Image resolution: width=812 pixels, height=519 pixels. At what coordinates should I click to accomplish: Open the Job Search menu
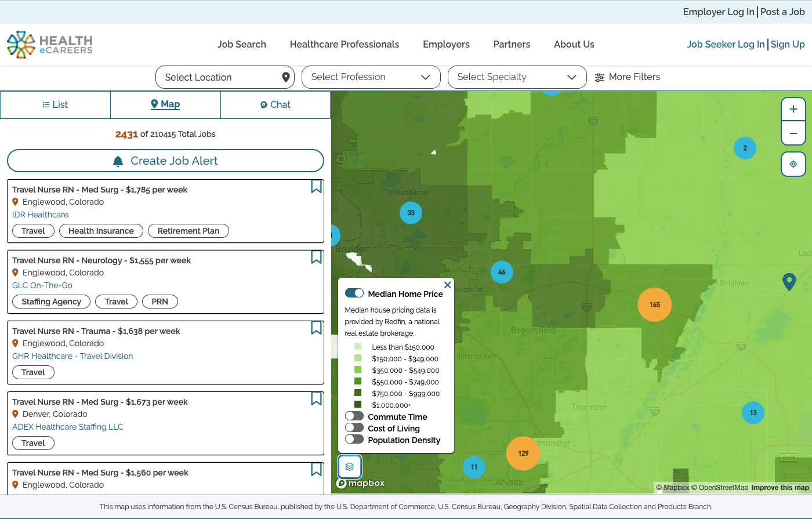(242, 44)
